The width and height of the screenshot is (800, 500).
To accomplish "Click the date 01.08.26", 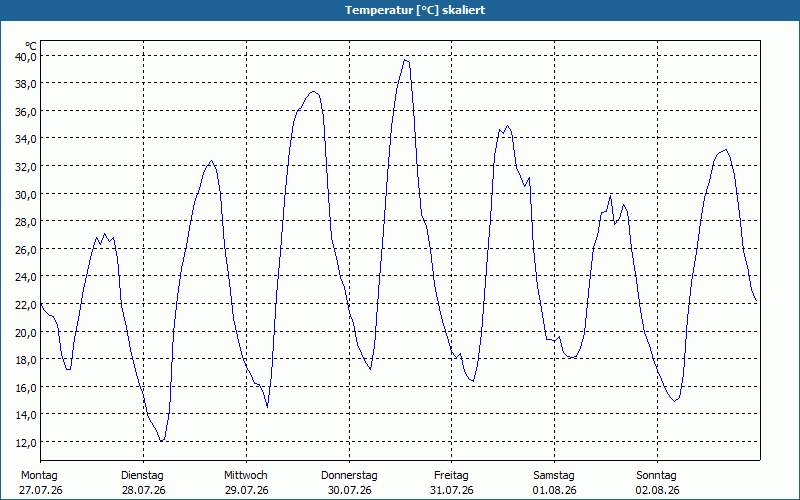I will click(x=555, y=490).
